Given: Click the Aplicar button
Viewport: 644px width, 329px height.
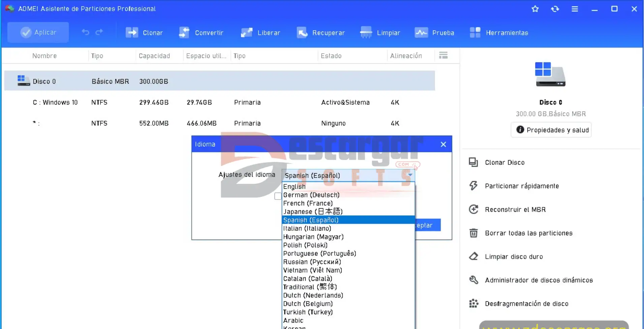Looking at the screenshot, I should (38, 32).
